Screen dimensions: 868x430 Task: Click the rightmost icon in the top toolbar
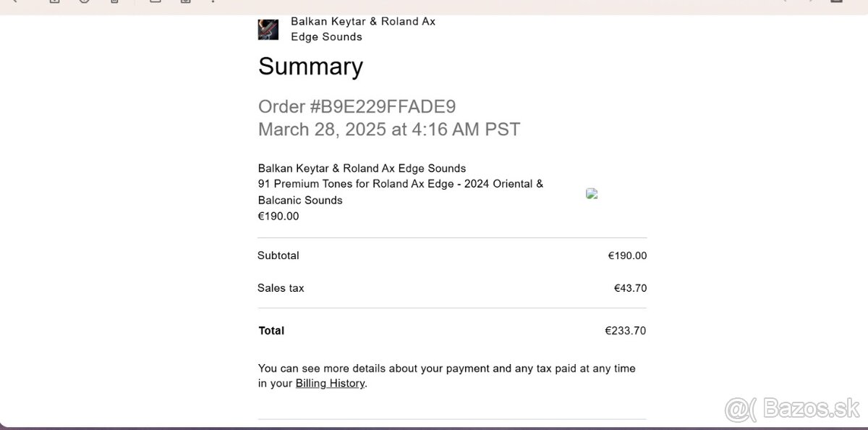point(838,1)
